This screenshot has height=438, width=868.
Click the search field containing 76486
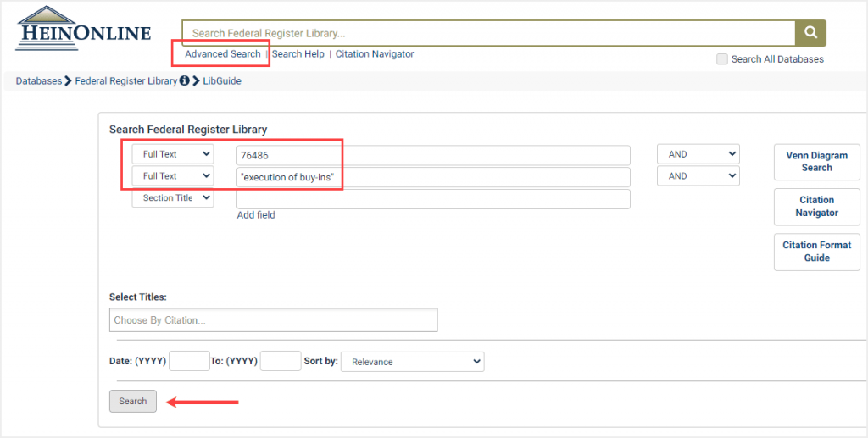[x=433, y=155]
